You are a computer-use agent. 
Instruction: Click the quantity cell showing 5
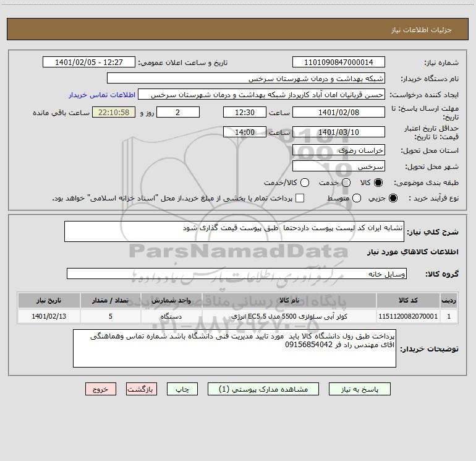(x=111, y=316)
